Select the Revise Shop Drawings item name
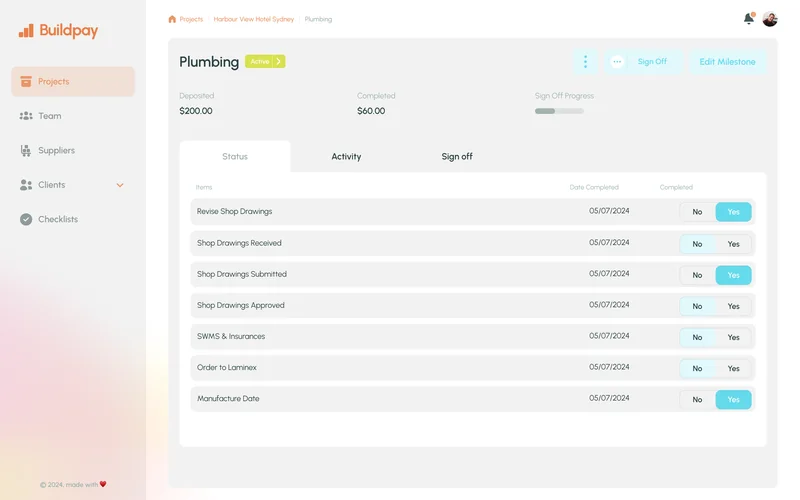Screen dimensions: 800x500 click(234, 211)
